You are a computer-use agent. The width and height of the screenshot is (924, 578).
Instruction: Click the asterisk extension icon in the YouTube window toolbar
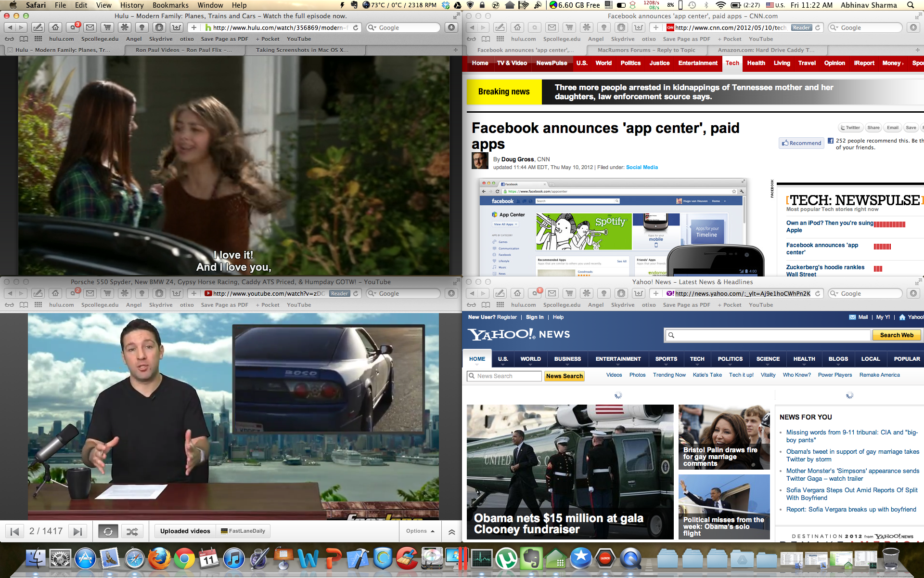[125, 293]
